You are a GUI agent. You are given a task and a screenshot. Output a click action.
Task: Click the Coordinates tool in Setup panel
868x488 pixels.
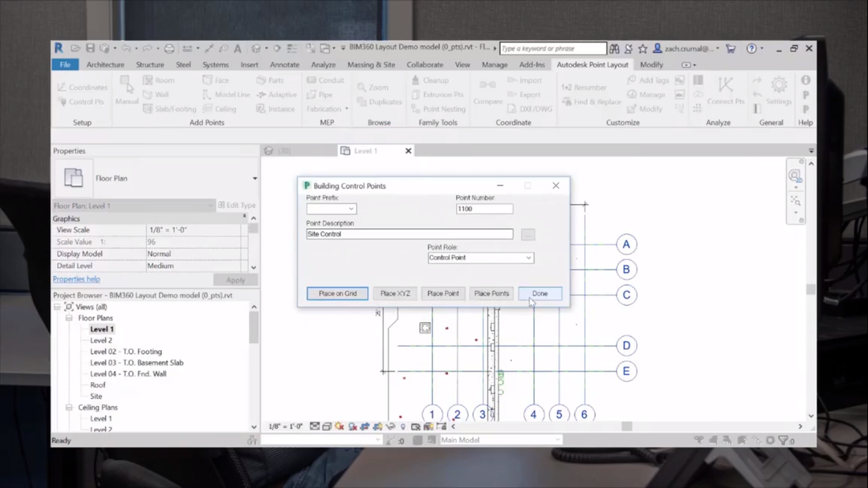[82, 87]
